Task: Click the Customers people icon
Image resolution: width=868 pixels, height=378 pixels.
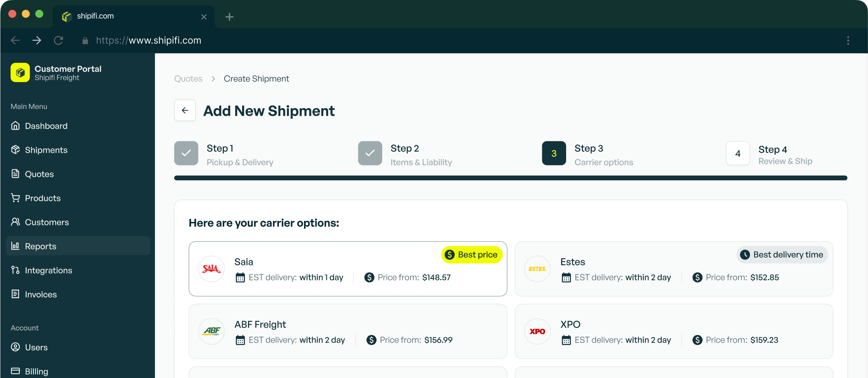Action: (x=15, y=222)
